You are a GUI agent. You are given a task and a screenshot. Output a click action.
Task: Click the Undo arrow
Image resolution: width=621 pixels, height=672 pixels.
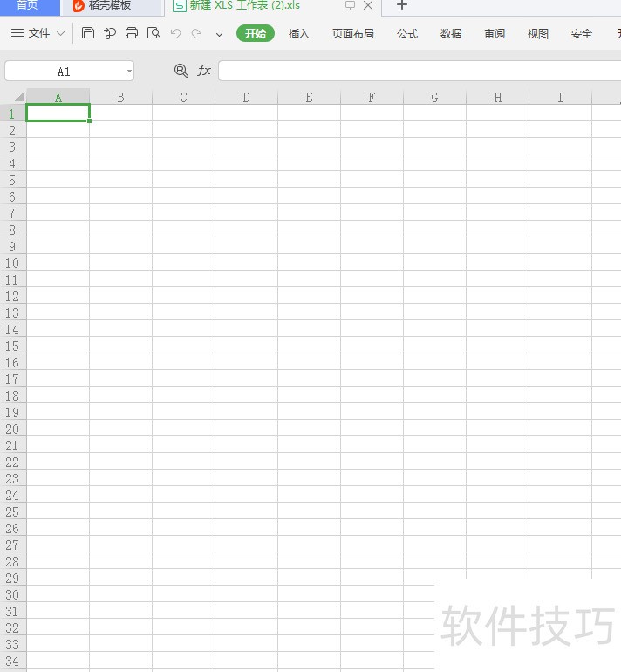(x=175, y=33)
